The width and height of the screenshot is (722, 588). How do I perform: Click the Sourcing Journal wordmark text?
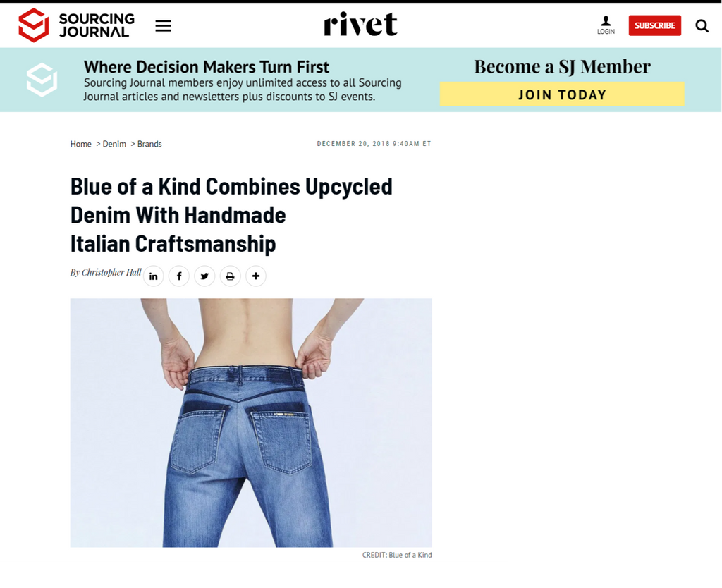coord(97,25)
